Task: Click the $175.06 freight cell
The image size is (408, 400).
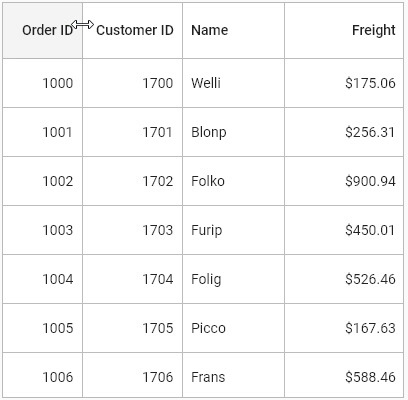Action: pos(344,83)
